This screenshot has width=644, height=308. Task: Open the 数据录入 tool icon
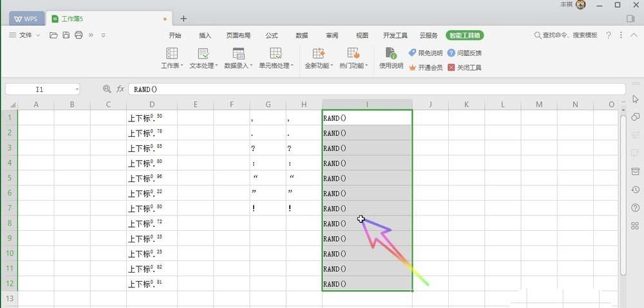238,53
